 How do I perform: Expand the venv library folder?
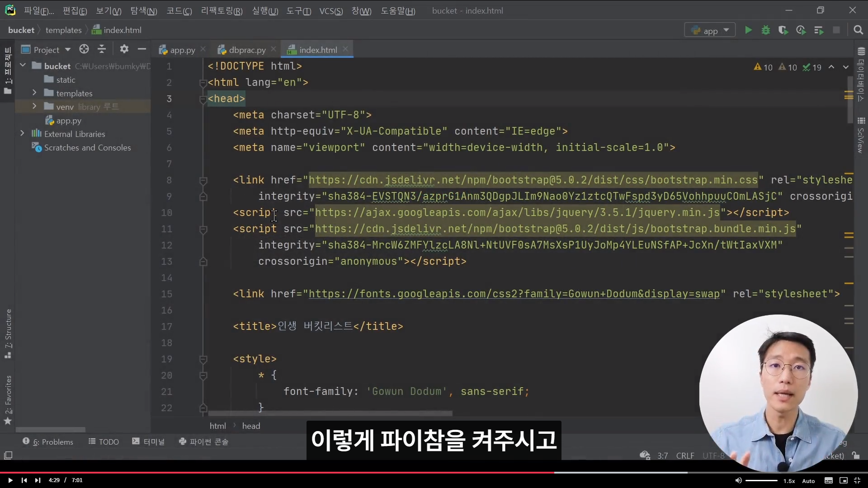34,106
